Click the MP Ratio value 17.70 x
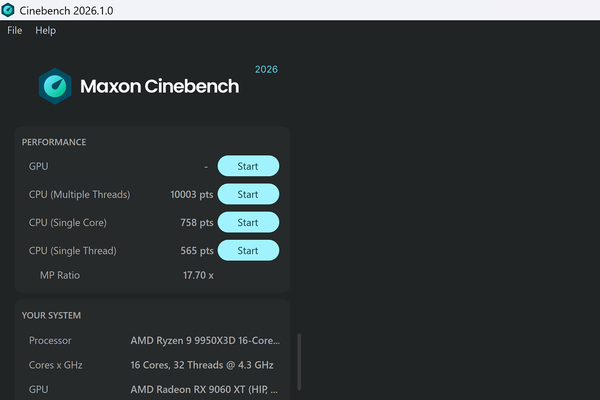Image resolution: width=600 pixels, height=400 pixels. click(x=198, y=275)
